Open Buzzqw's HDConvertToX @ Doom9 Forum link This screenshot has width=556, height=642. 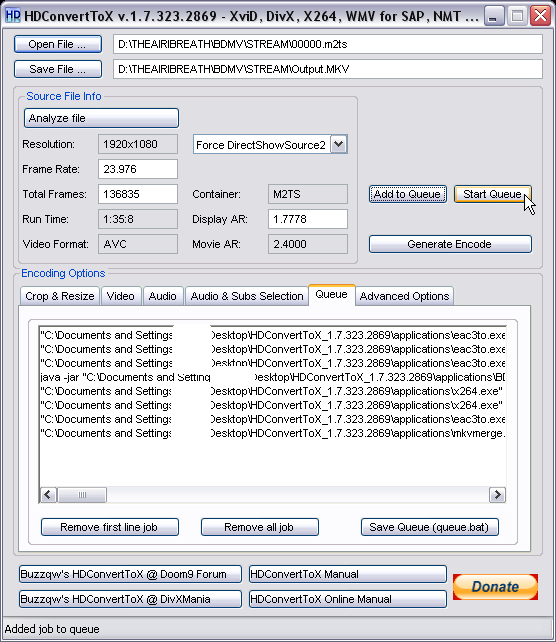click(130, 574)
